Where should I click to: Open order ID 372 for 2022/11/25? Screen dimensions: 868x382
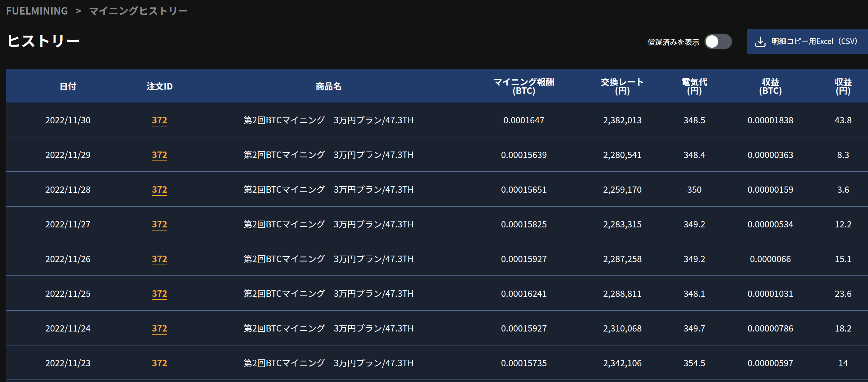159,293
